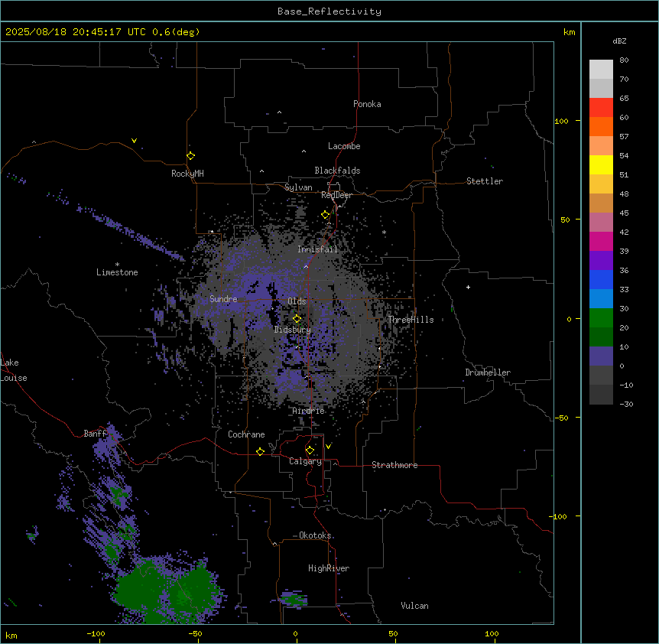
Task: Click the ThreeHills label
Action: point(411,320)
